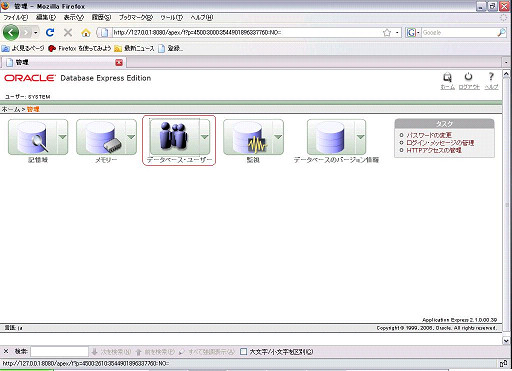Click the Home icon in the Oracle header

pyautogui.click(x=447, y=77)
